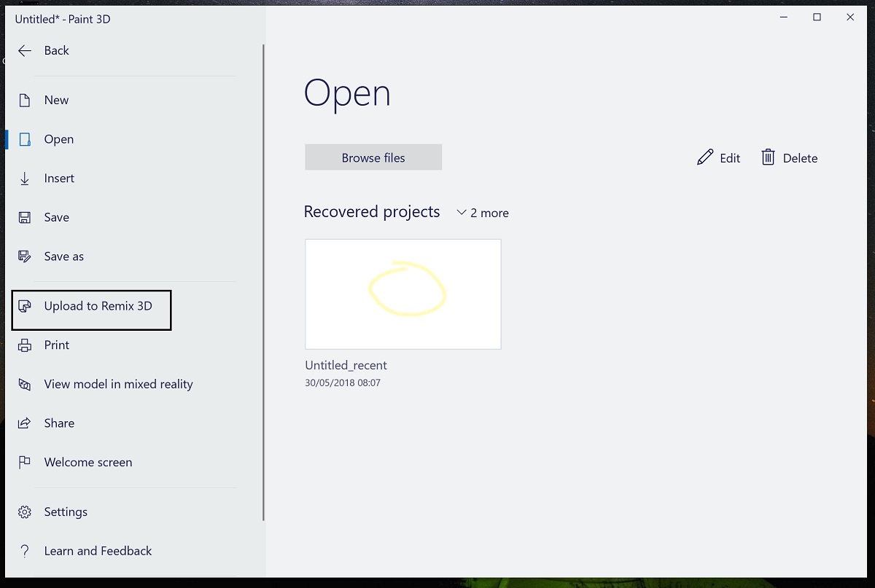Select the New document icon
The height and width of the screenshot is (588, 875).
pos(25,101)
